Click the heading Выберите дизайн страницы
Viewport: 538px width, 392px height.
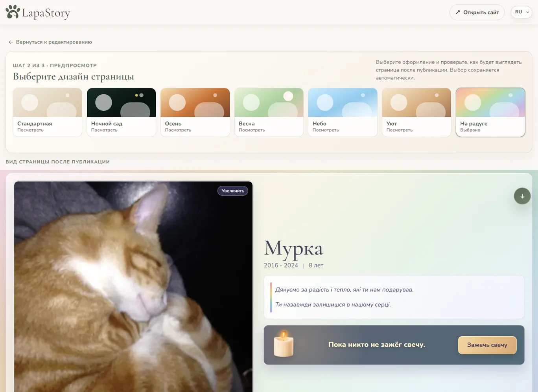tap(74, 77)
